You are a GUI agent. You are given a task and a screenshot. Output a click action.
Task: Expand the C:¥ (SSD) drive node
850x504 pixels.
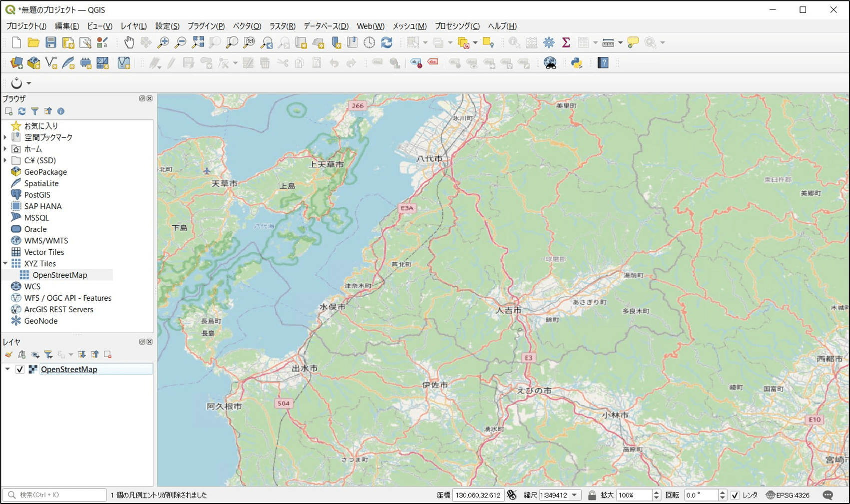[x=5, y=160]
